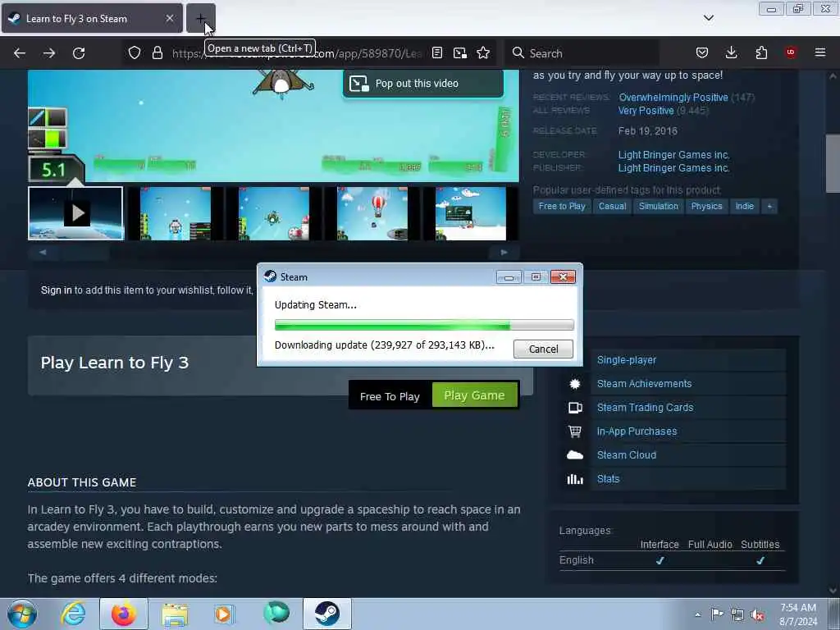Open Very Positive all reviews link
This screenshot has height=630, width=840.
[x=646, y=111]
